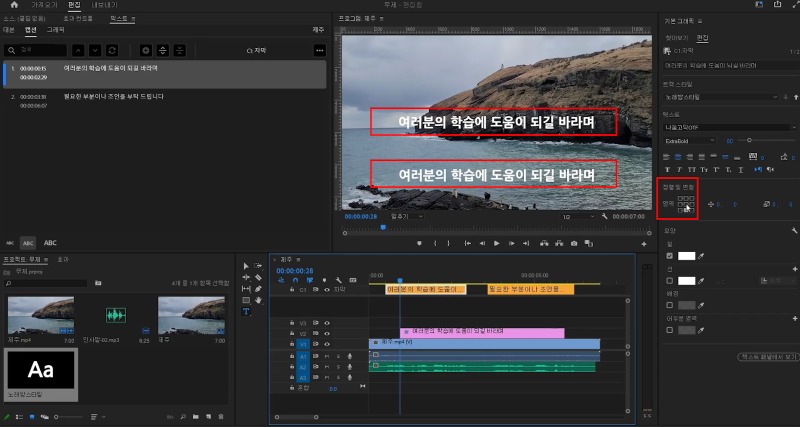Viewport: 800px width, 427px height.
Task: Step back one frame in program monitor
Action: [x=482, y=243]
